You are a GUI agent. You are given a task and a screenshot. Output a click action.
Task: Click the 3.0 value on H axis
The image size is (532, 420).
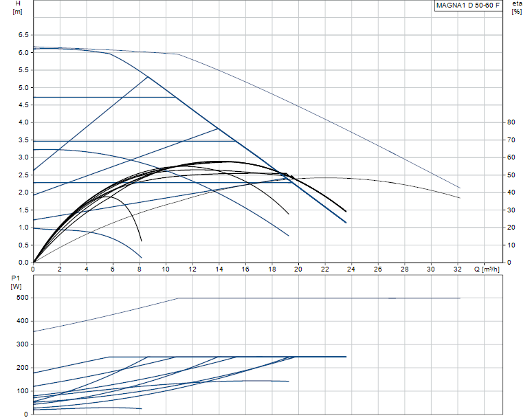23,157
